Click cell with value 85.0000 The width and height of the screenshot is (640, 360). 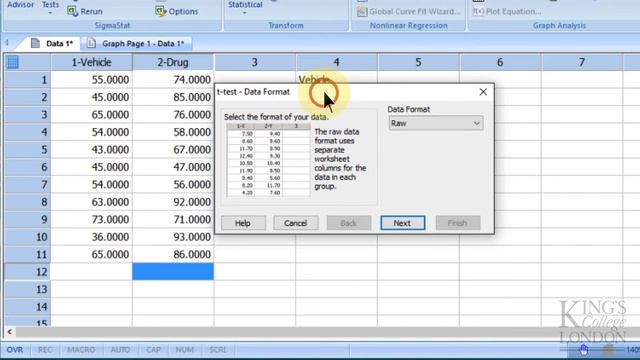point(173,97)
